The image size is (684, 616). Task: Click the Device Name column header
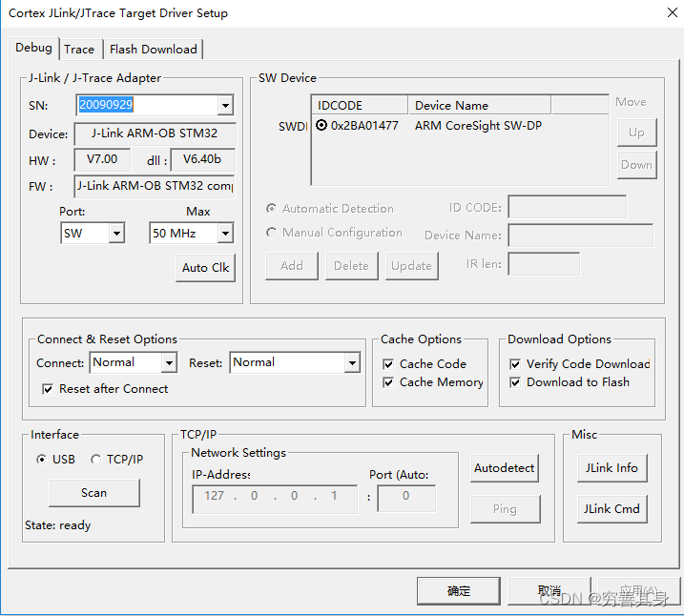479,106
